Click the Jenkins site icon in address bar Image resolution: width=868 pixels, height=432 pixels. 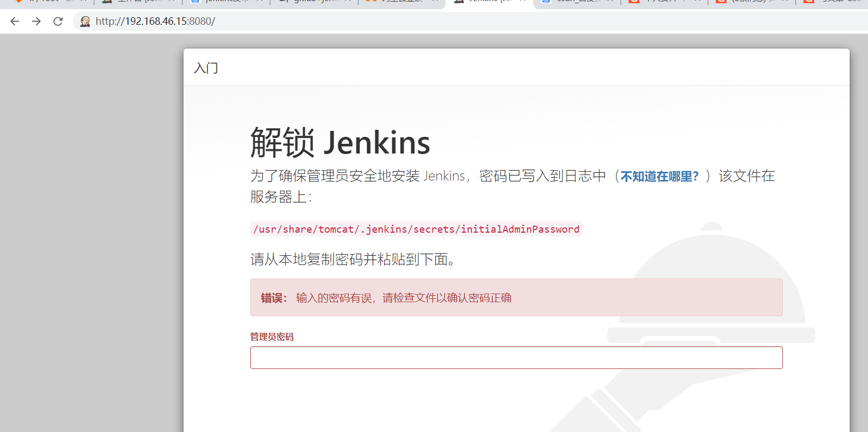coord(85,21)
